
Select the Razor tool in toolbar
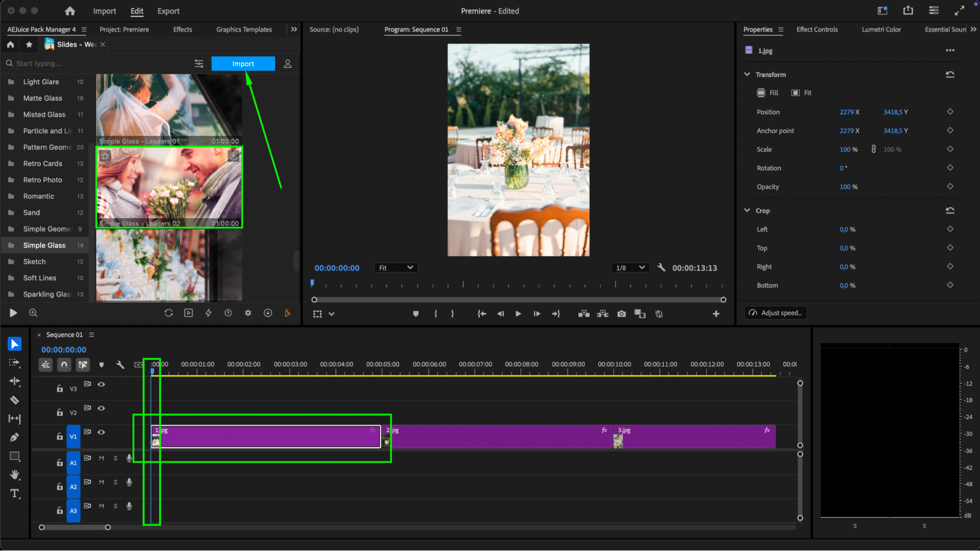[14, 400]
